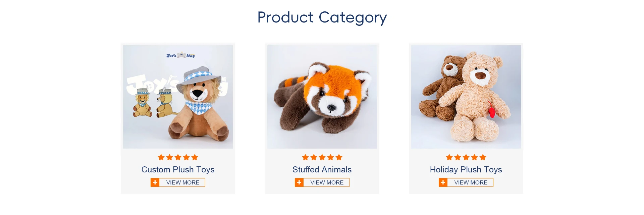Click the star rating for Custom Plush Toys

coord(178,157)
